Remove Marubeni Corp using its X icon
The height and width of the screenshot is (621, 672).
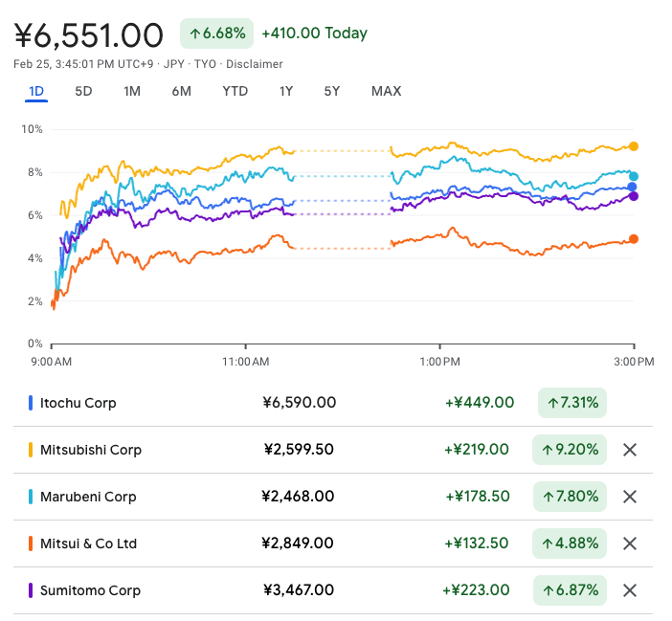(629, 497)
